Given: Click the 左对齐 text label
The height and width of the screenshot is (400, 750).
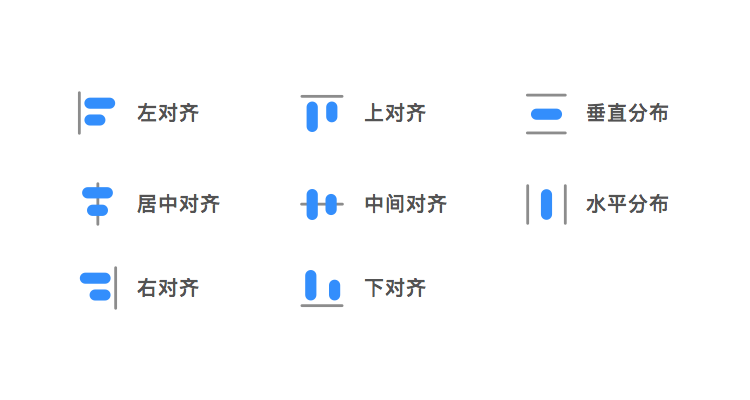Looking at the screenshot, I should pyautogui.click(x=168, y=113).
